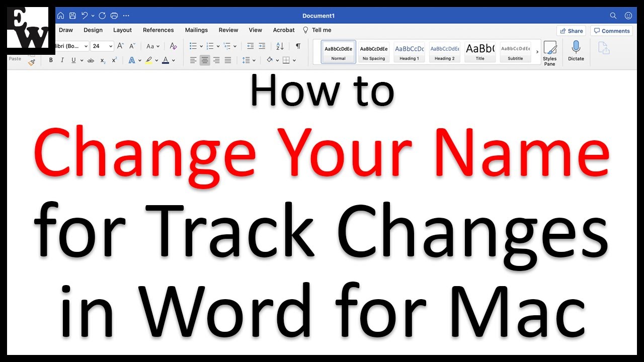
Task: Expand the font color dropdown arrow
Action: pos(174,60)
